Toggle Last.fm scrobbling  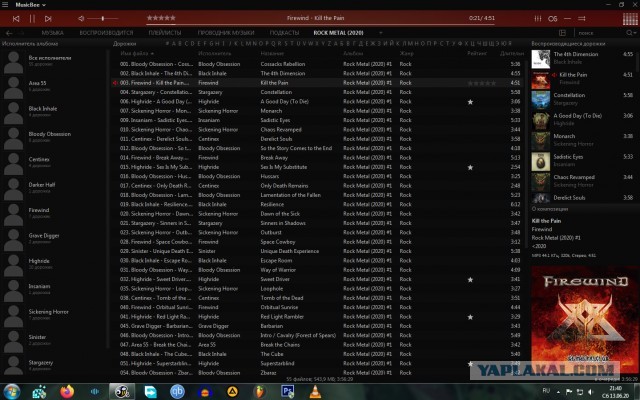553,18
